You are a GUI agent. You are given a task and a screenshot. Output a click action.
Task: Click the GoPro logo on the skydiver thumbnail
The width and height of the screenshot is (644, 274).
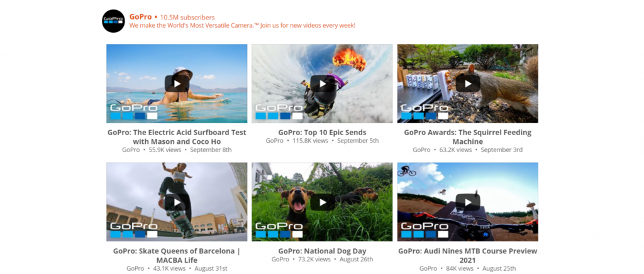(279, 112)
